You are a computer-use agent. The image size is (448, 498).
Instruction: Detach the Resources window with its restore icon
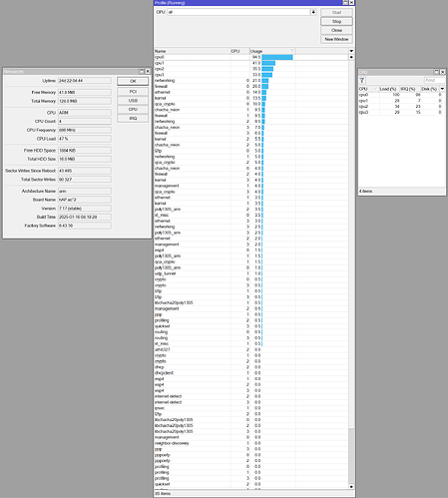click(142, 71)
